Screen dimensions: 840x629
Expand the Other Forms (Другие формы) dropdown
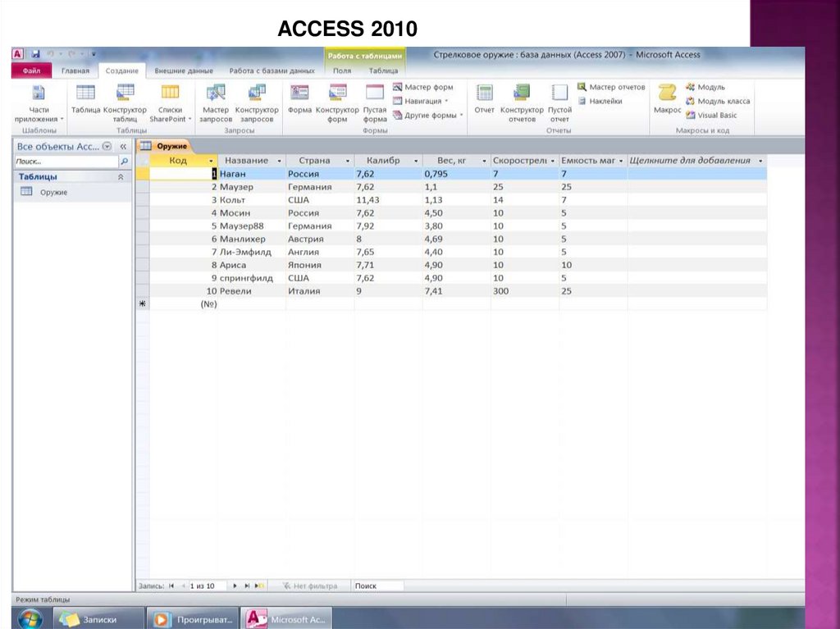pos(429,116)
